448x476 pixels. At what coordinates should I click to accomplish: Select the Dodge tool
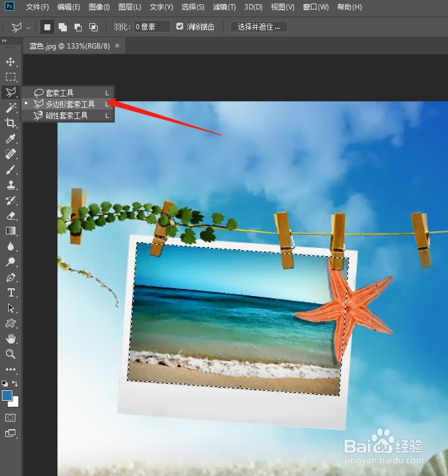(11, 262)
